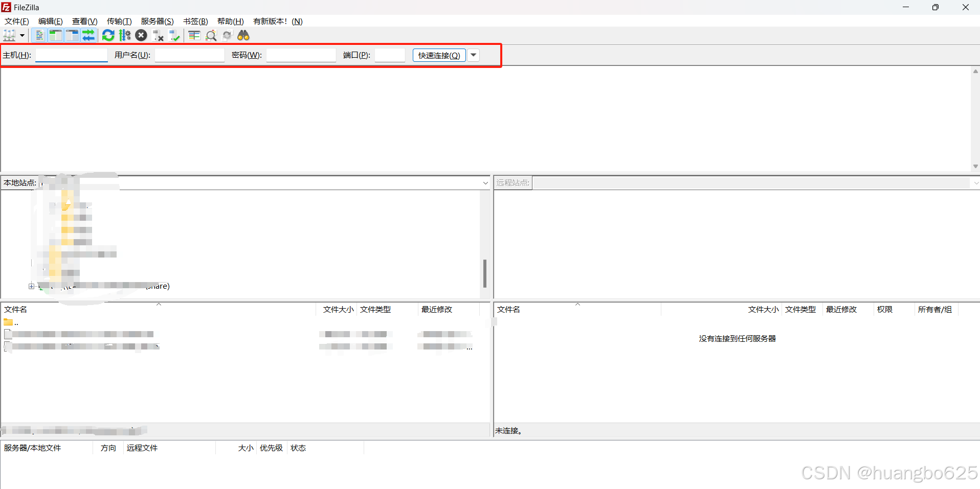The height and width of the screenshot is (489, 980).
Task: Open the 编辑(E) menu
Action: tap(51, 21)
